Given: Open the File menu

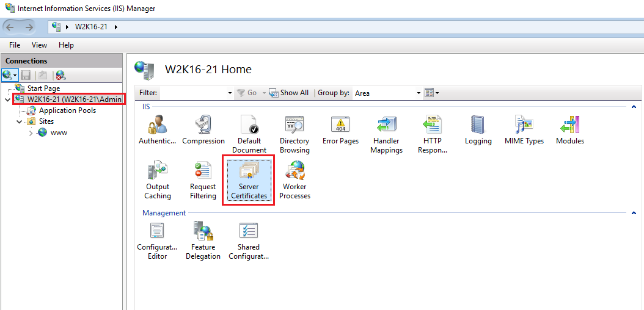Looking at the screenshot, I should 15,45.
